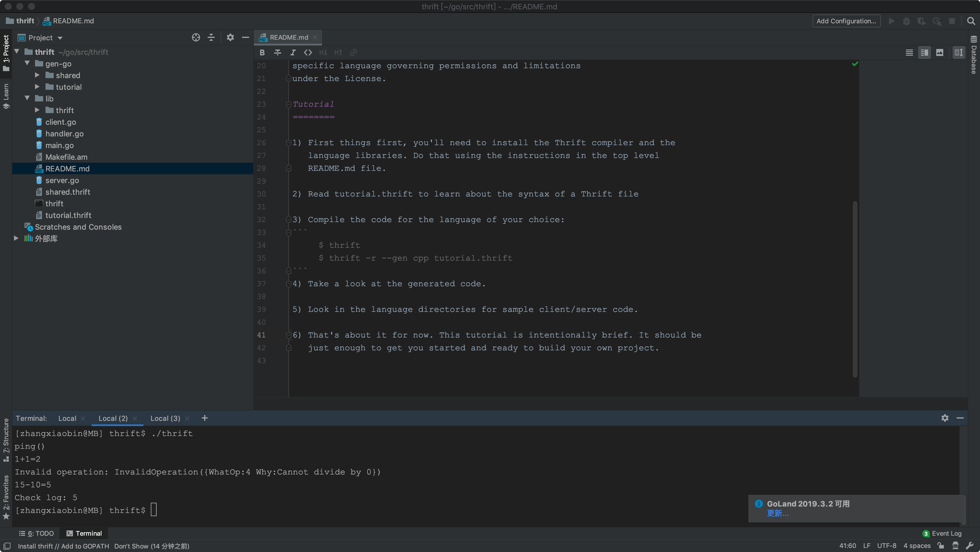Click LF line separator in status bar
The width and height of the screenshot is (980, 552).
[x=867, y=546]
